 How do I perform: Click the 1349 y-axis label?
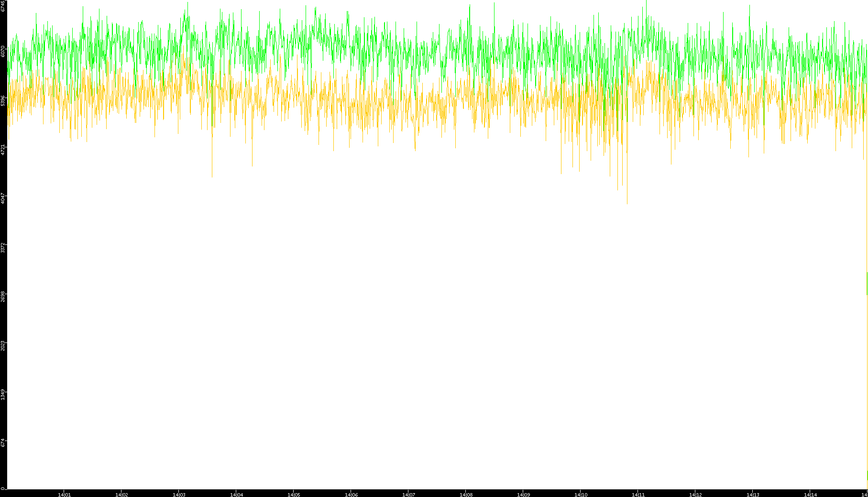(3, 395)
